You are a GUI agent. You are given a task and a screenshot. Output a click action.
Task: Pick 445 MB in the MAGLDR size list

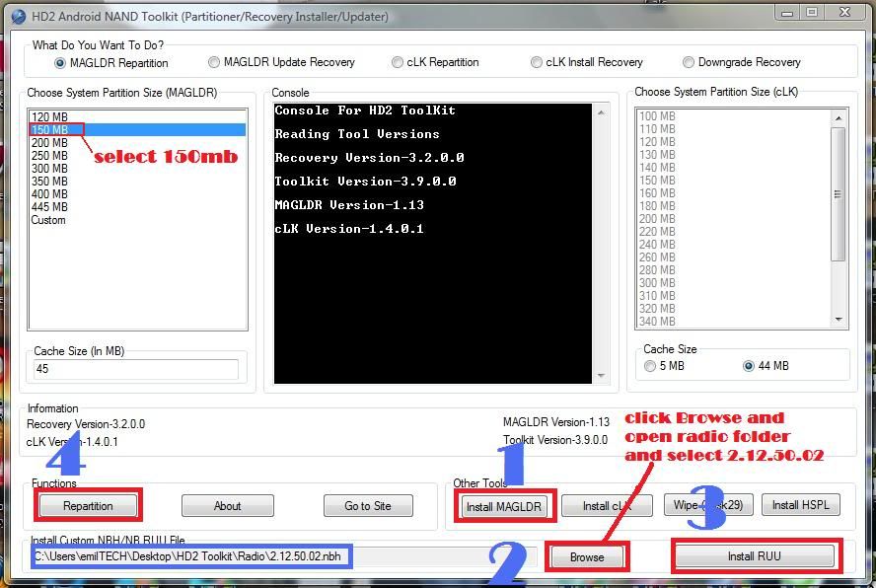tap(137, 207)
